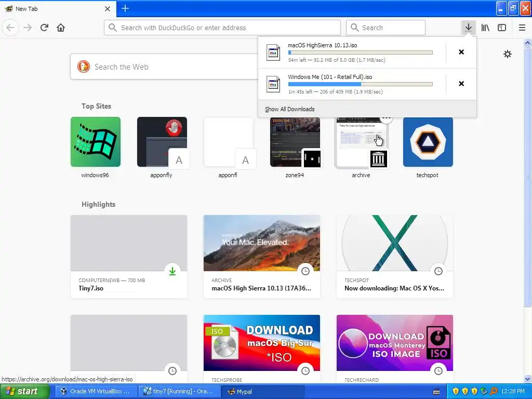The image size is (532, 399).
Task: Open new tab page settings gear
Action: point(508,54)
